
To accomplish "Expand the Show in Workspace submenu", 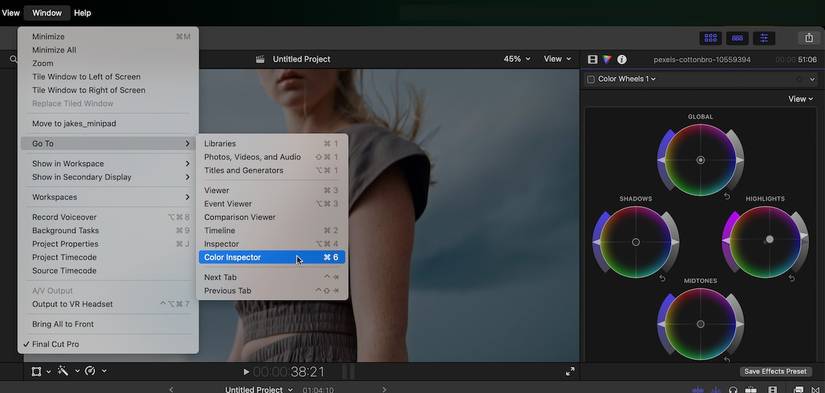I will point(108,164).
